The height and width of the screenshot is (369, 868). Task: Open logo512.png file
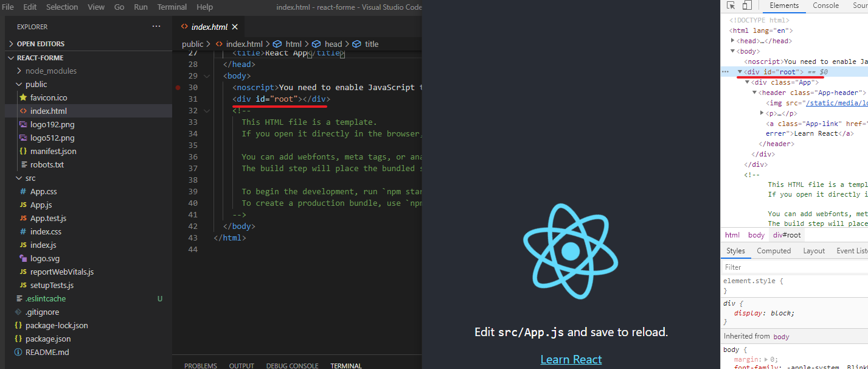(x=52, y=138)
